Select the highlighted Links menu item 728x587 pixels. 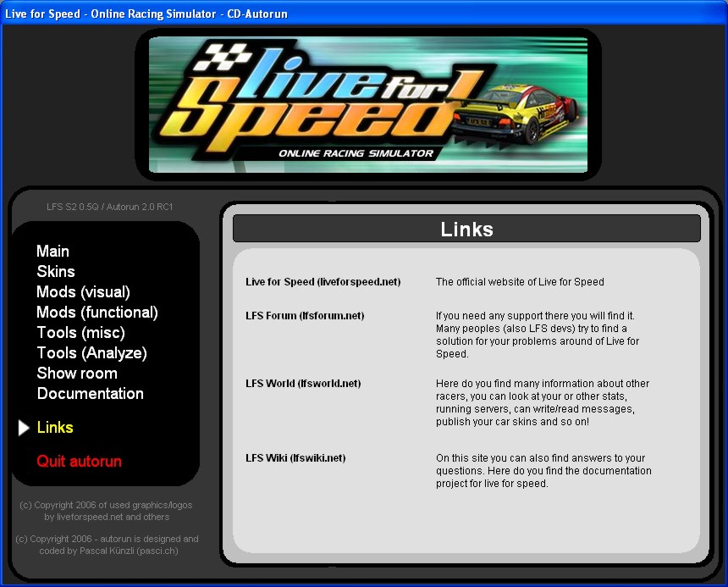[55, 428]
